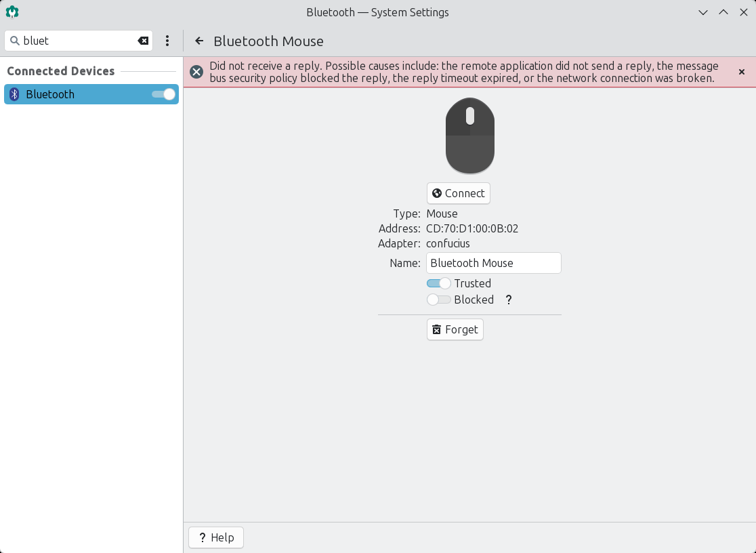Disable the Trusted toggle
Screen dimensions: 756x553
coord(438,283)
